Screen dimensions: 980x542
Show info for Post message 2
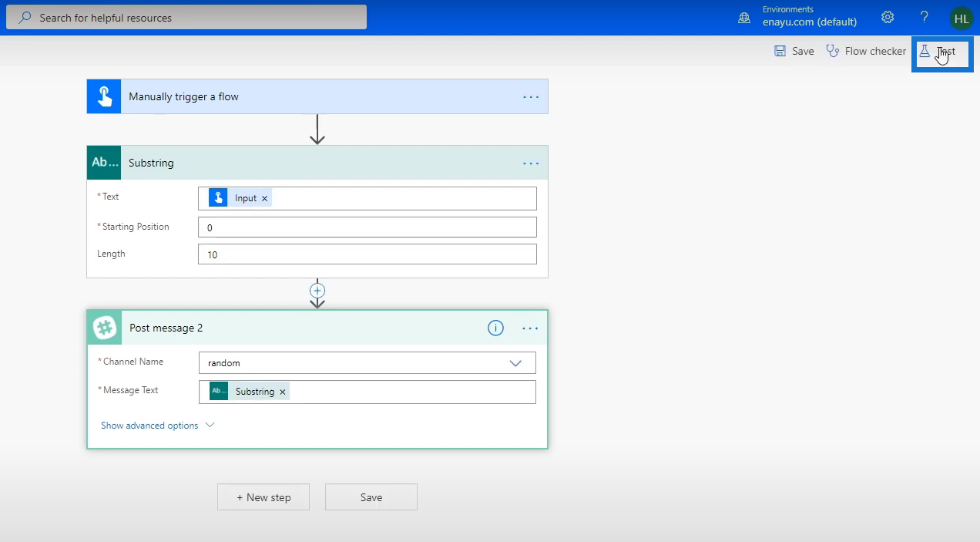[495, 328]
